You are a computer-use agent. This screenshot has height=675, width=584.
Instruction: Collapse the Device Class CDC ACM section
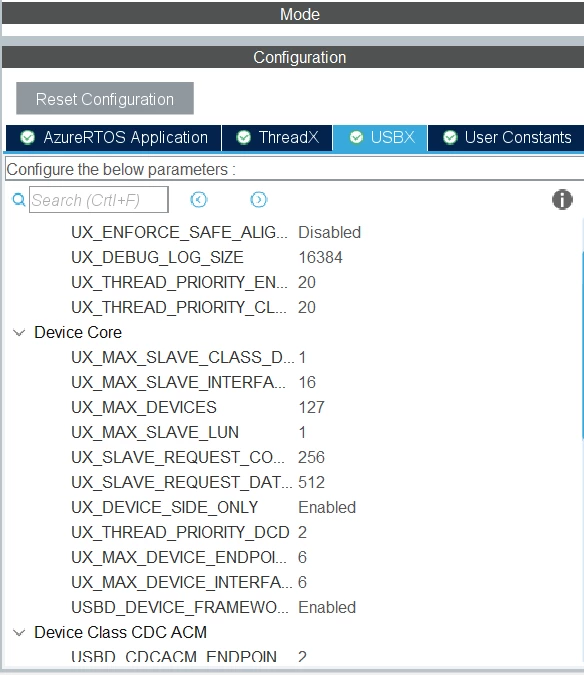coord(19,633)
